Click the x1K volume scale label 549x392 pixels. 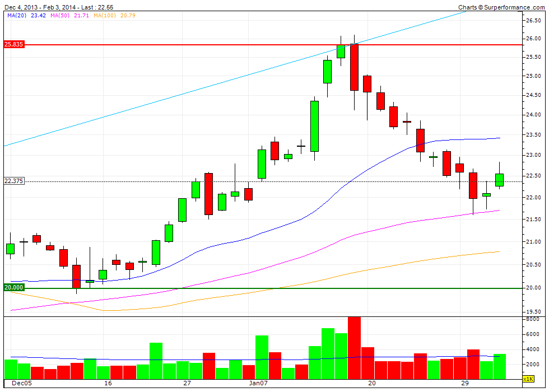click(x=528, y=379)
